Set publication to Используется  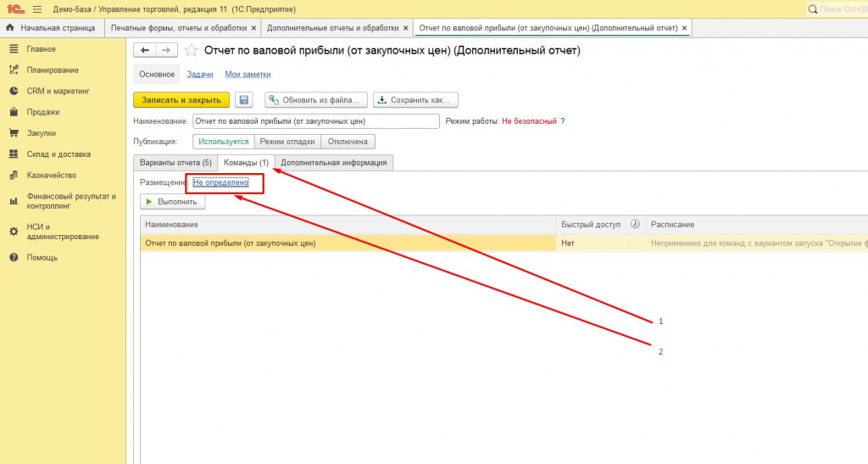pos(224,142)
